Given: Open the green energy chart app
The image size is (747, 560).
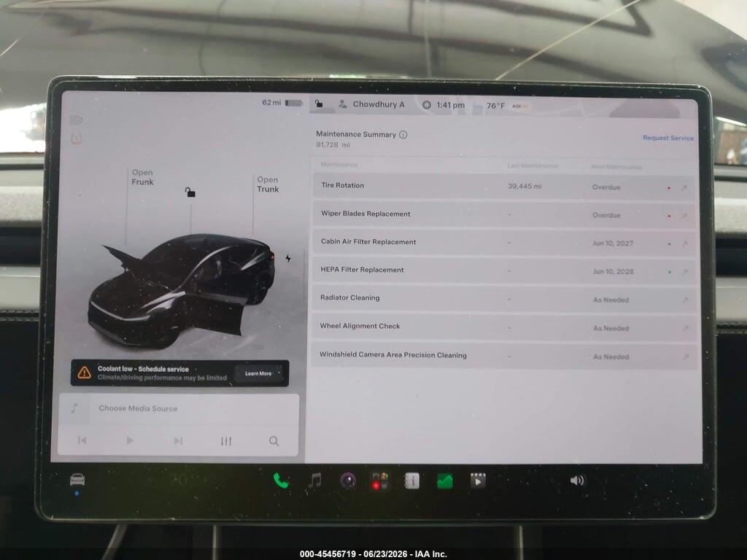Looking at the screenshot, I should point(445,481).
